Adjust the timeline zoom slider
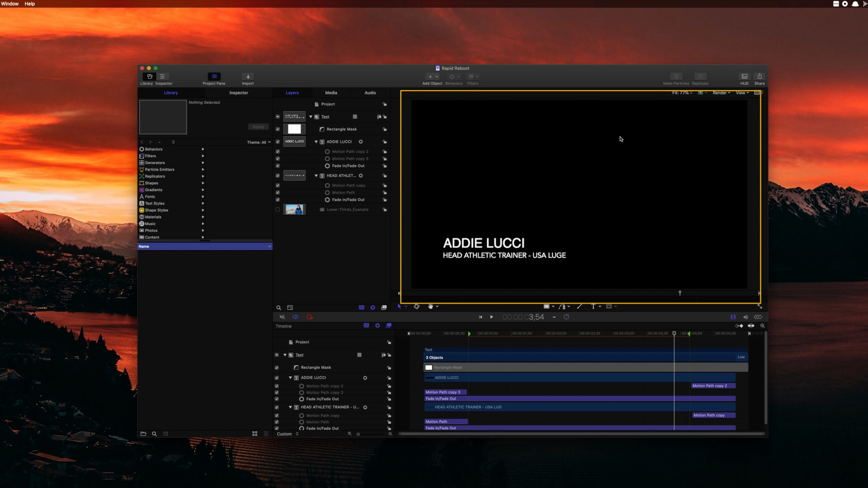868x488 pixels. (x=358, y=434)
